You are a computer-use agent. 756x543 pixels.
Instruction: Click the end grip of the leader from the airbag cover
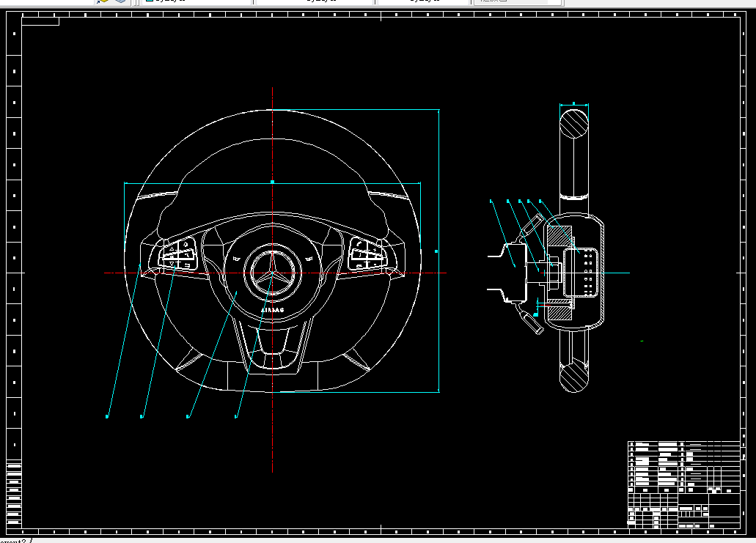click(x=188, y=416)
